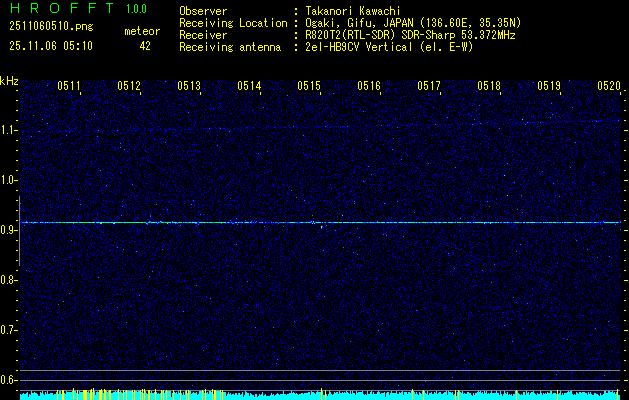Image resolution: width=629 pixels, height=400 pixels.
Task: Click the 0511 time marker
Action: coord(69,86)
